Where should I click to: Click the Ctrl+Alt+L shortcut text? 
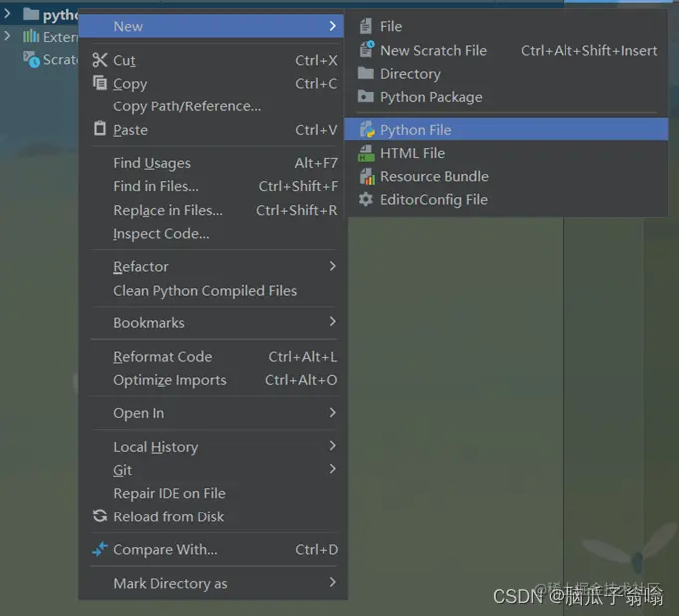click(x=303, y=356)
